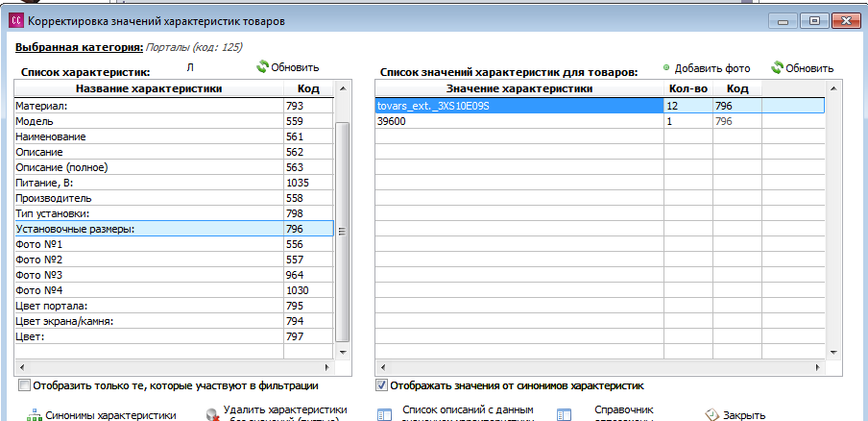The image size is (868, 421).
Task: Select the Описание row with code 562
Action: click(174, 152)
